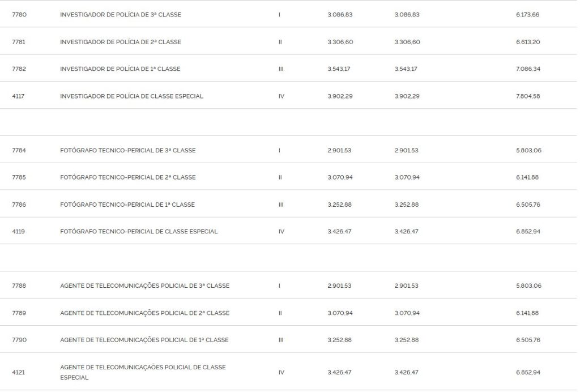Select 'Investigador de Polícia de 1ª Classe' row title

pyautogui.click(x=120, y=69)
